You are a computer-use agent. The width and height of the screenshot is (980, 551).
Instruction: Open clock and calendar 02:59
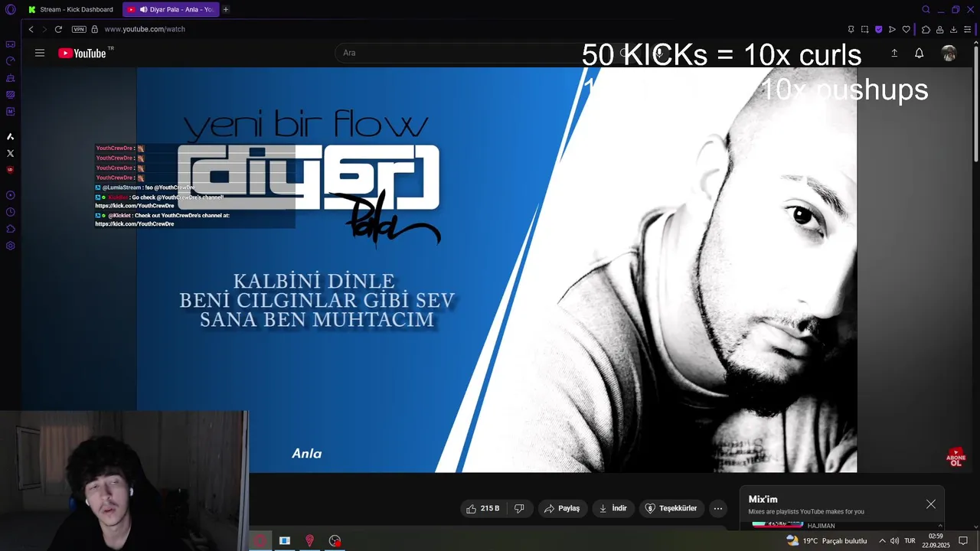[x=936, y=540]
